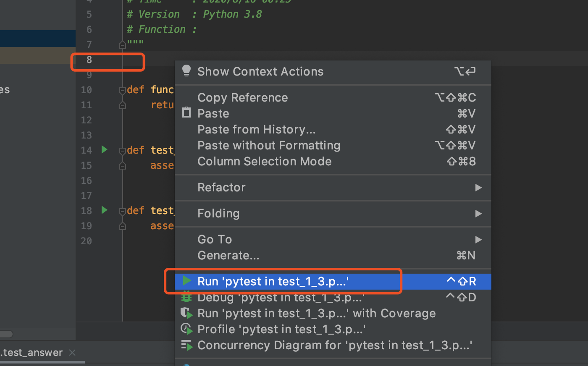The width and height of the screenshot is (588, 366).
Task: Click the Show Context Actions lightbulb icon
Action: click(186, 71)
